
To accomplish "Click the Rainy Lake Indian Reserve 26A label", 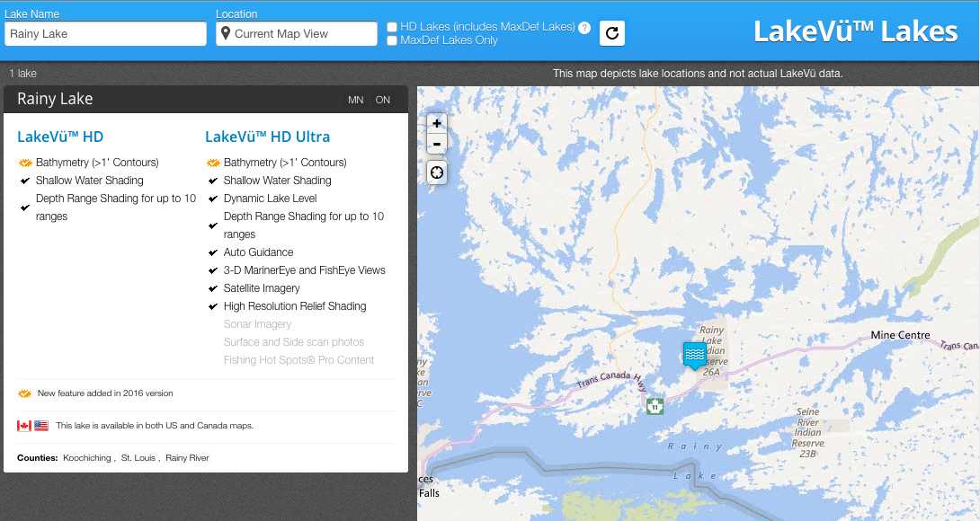I will (712, 350).
